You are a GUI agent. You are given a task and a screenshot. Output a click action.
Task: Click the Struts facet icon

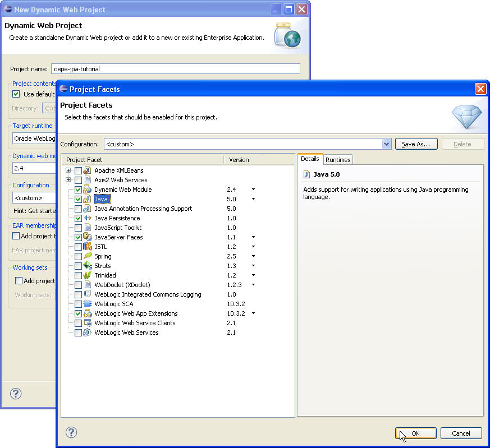(x=88, y=266)
